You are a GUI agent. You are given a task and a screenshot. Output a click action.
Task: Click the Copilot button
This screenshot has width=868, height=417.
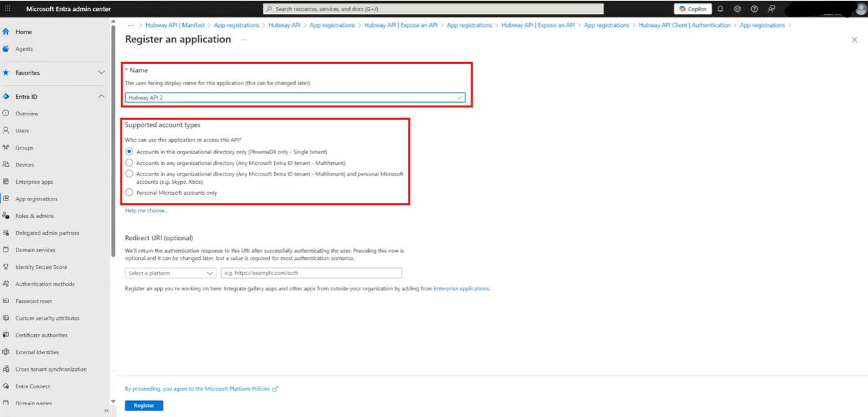pyautogui.click(x=693, y=9)
